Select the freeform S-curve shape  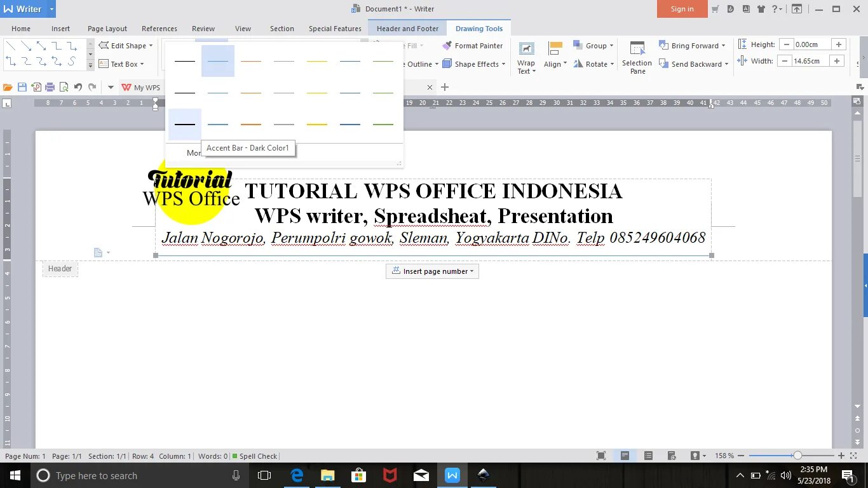click(x=72, y=62)
